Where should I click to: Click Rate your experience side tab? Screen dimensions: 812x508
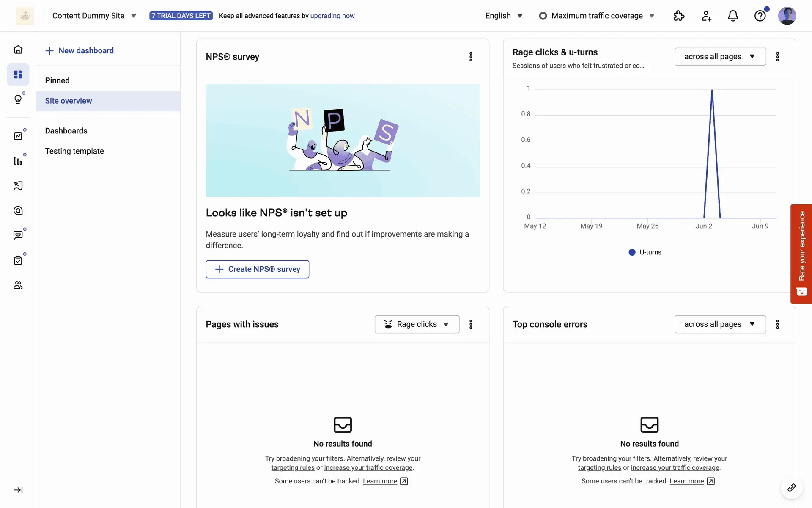pyautogui.click(x=801, y=254)
